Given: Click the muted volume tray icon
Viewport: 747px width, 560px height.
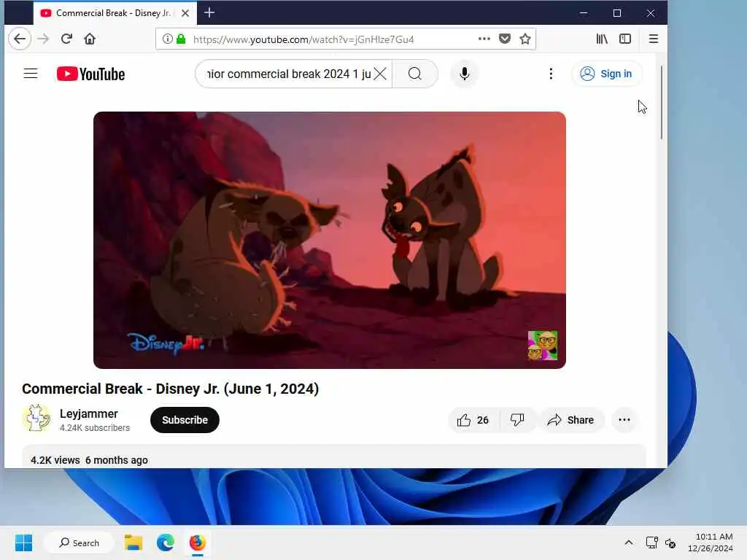Looking at the screenshot, I should click(670, 542).
